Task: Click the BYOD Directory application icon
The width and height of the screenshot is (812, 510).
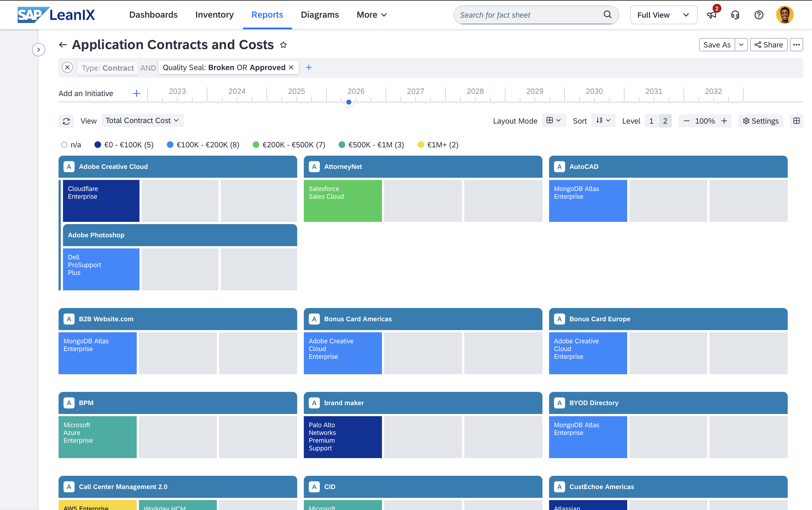Action: 560,403
